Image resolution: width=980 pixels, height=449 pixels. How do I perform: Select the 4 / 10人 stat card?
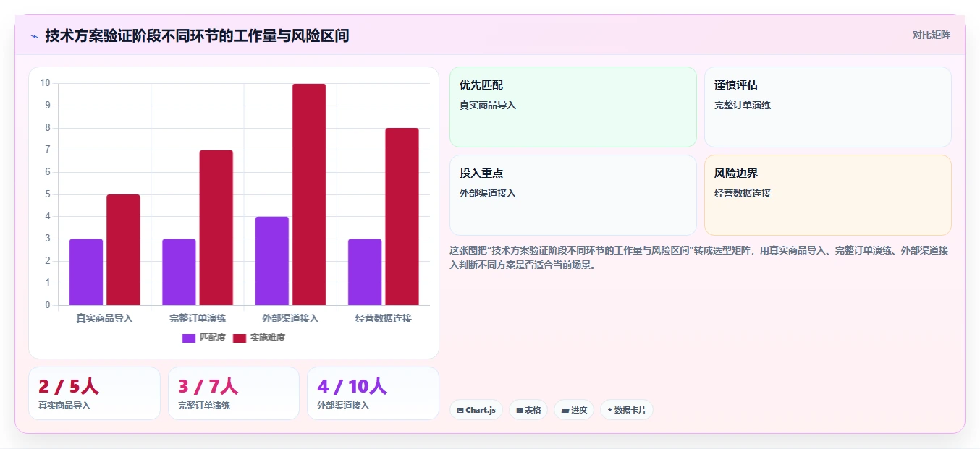[373, 393]
